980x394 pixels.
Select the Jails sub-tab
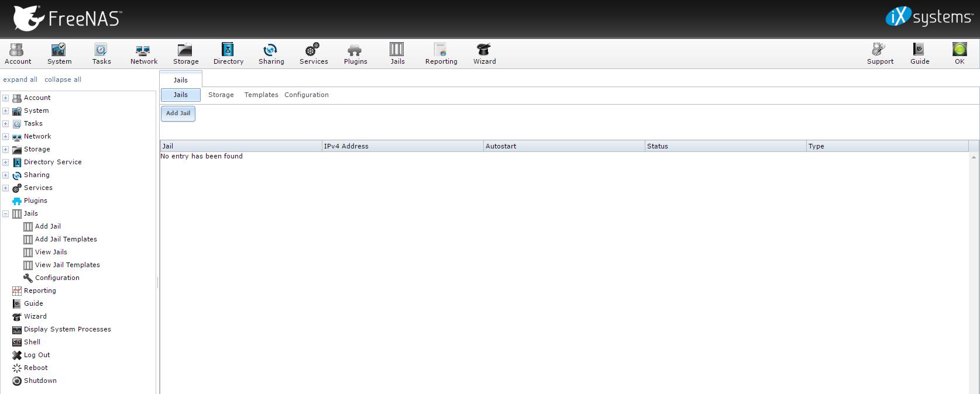(181, 95)
